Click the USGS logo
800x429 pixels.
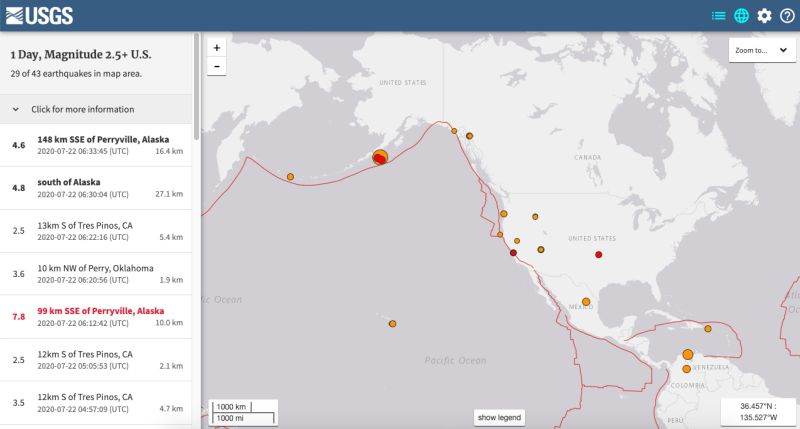coord(39,16)
